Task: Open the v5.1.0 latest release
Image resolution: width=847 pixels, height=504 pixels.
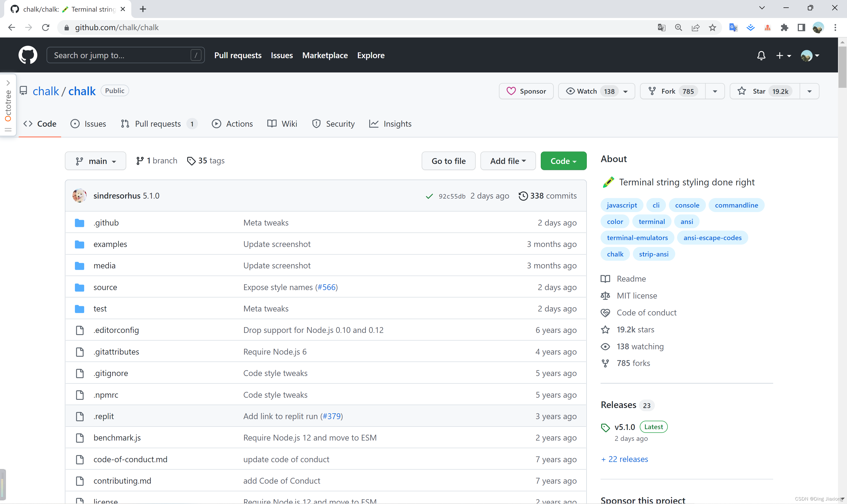Action: pyautogui.click(x=625, y=427)
